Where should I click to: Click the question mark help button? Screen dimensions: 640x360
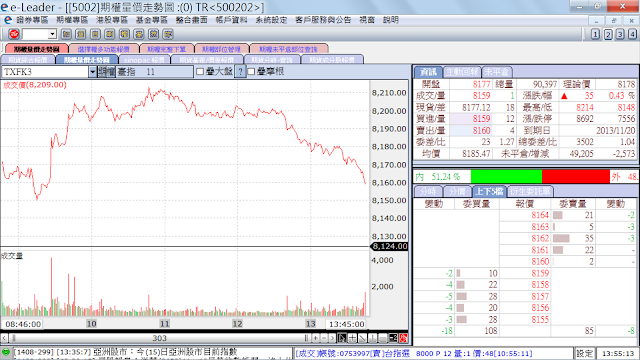point(240,72)
